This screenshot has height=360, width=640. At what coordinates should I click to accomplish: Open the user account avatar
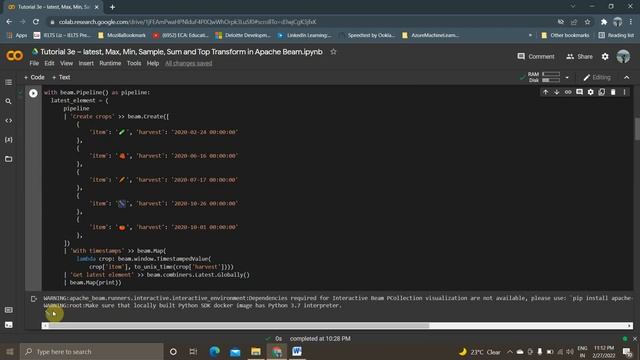[x=623, y=56]
